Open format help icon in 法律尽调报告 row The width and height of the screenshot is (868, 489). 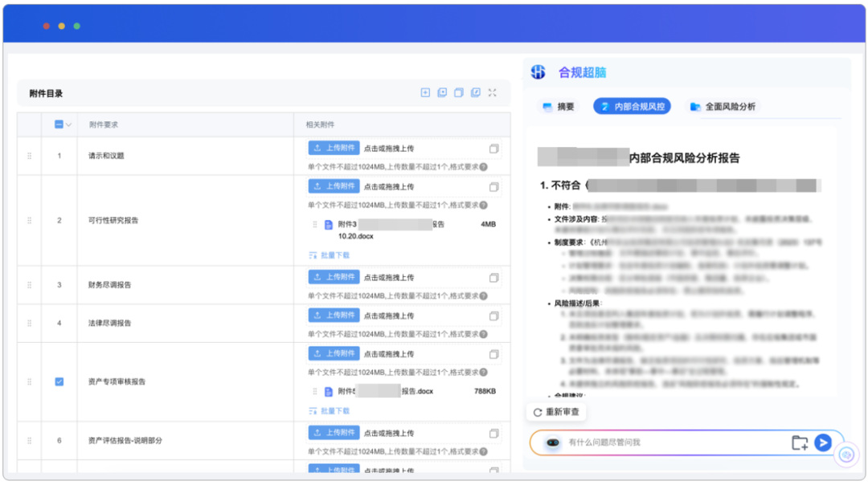(x=484, y=334)
